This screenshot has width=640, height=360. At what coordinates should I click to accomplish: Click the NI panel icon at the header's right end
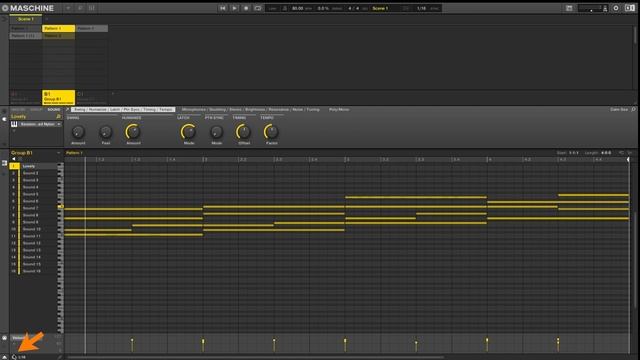tap(629, 8)
